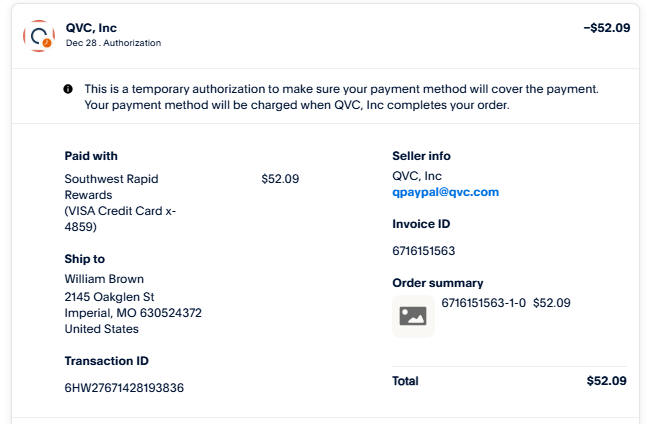The height and width of the screenshot is (424, 653).
Task: Click the transaction ID number 6HW27671428193836
Action: [x=124, y=387]
